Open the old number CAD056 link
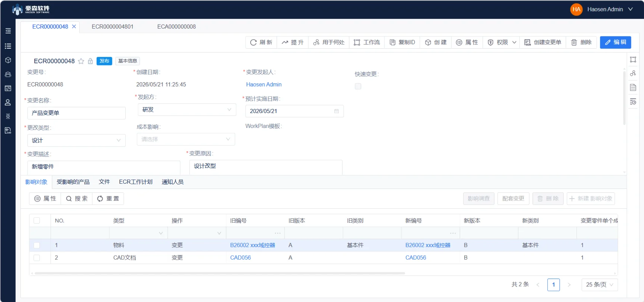Image resolution: width=644 pixels, height=302 pixels. click(x=240, y=257)
